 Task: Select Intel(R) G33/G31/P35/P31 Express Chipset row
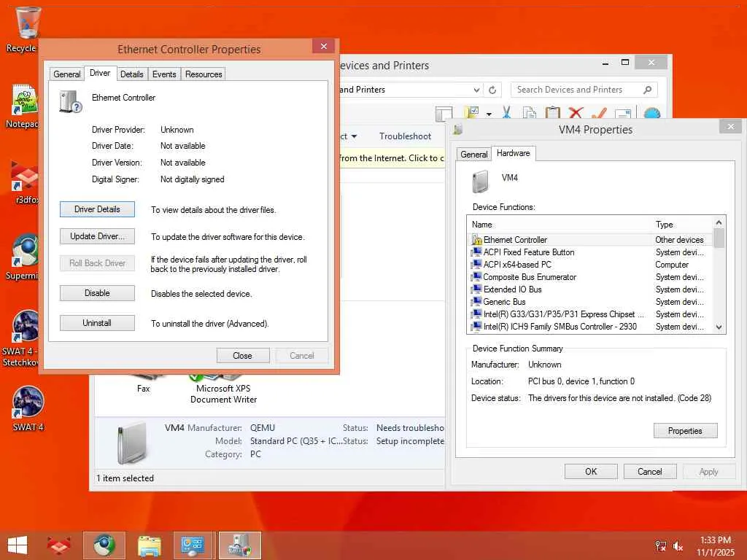pyautogui.click(x=589, y=314)
